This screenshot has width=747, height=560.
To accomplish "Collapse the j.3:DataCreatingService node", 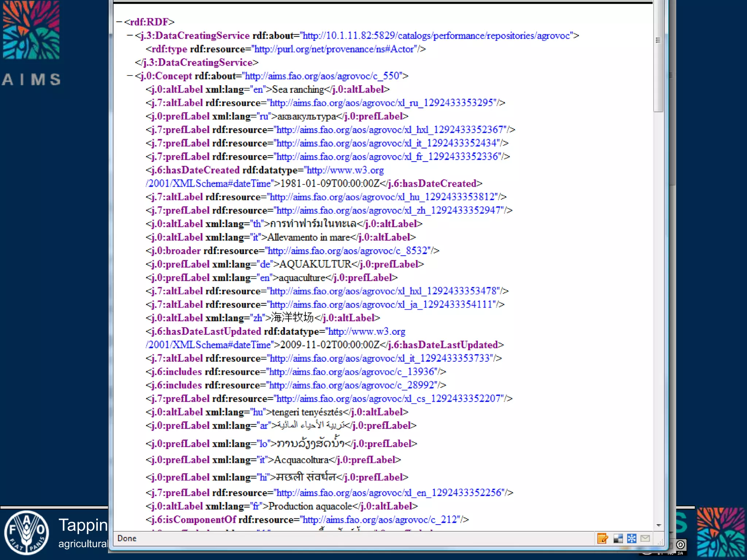I will tap(129, 35).
